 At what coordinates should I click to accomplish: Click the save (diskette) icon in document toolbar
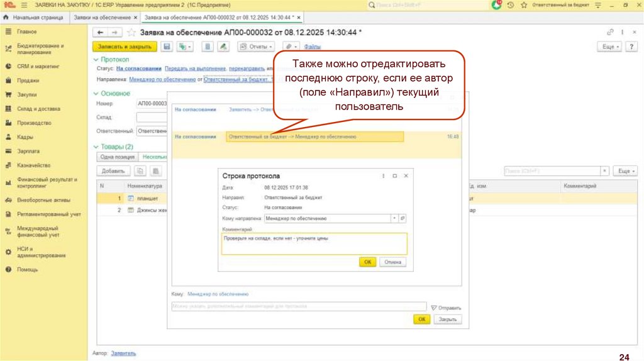167,47
